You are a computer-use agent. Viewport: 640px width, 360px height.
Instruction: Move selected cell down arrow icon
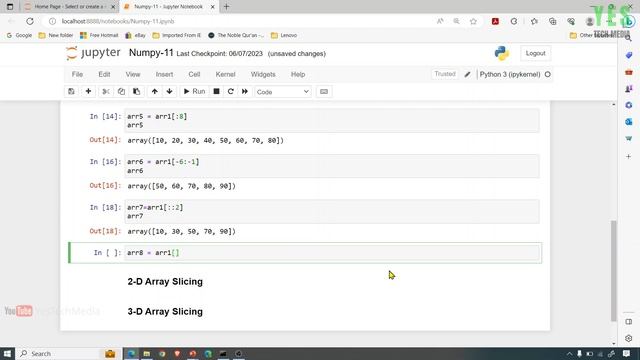169,91
